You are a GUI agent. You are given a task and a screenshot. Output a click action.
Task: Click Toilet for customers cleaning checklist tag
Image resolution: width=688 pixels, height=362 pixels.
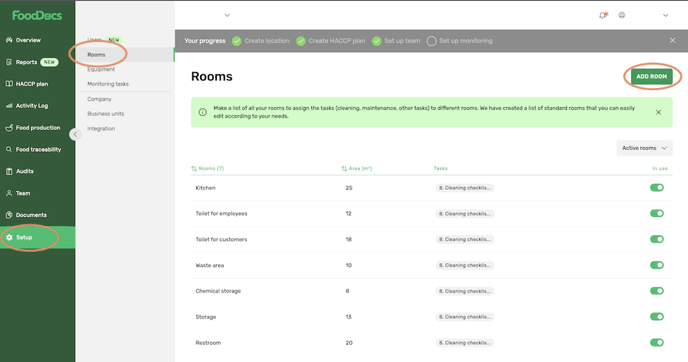click(465, 239)
